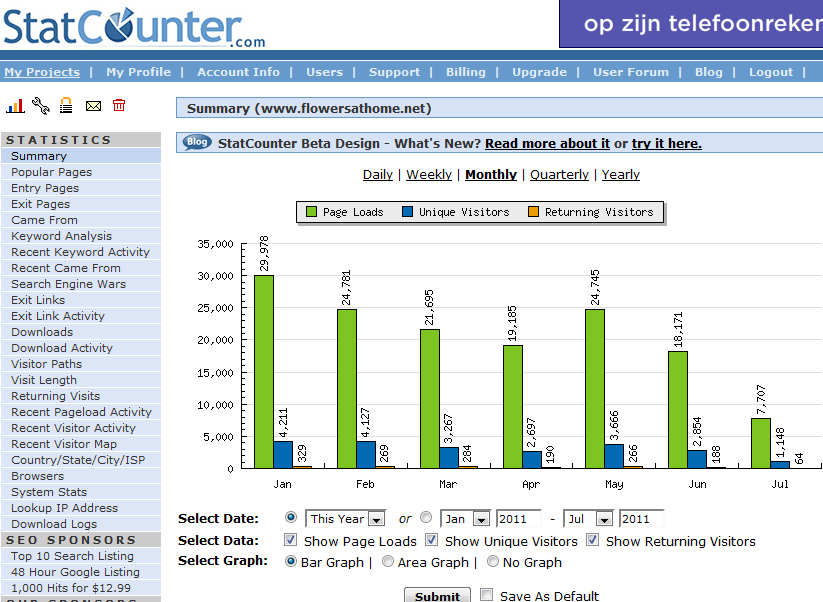Switch to the Yearly view link

620,174
